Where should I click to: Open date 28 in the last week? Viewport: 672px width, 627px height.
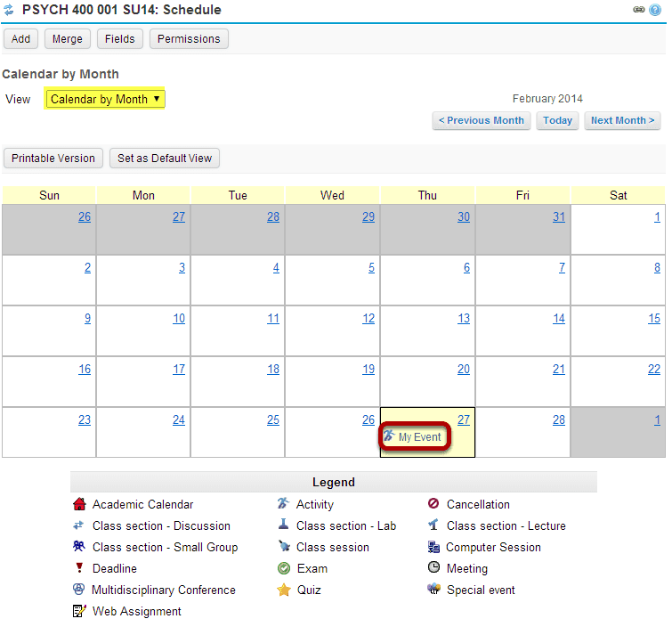(558, 419)
